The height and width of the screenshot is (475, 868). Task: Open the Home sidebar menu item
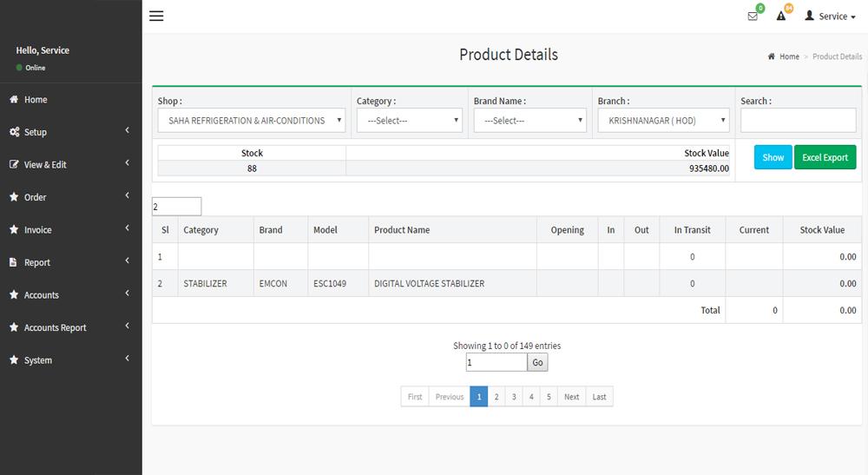point(71,100)
